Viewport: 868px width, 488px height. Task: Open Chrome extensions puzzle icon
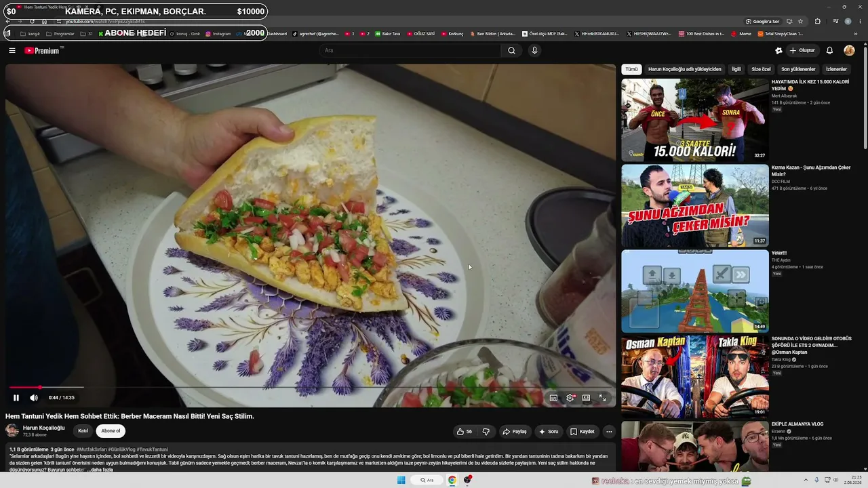click(x=818, y=22)
